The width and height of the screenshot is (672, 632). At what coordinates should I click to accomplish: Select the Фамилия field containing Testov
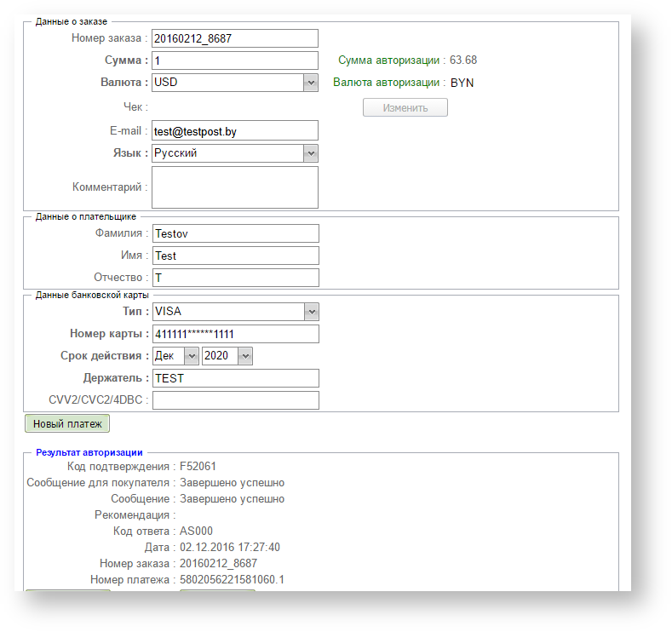234,233
